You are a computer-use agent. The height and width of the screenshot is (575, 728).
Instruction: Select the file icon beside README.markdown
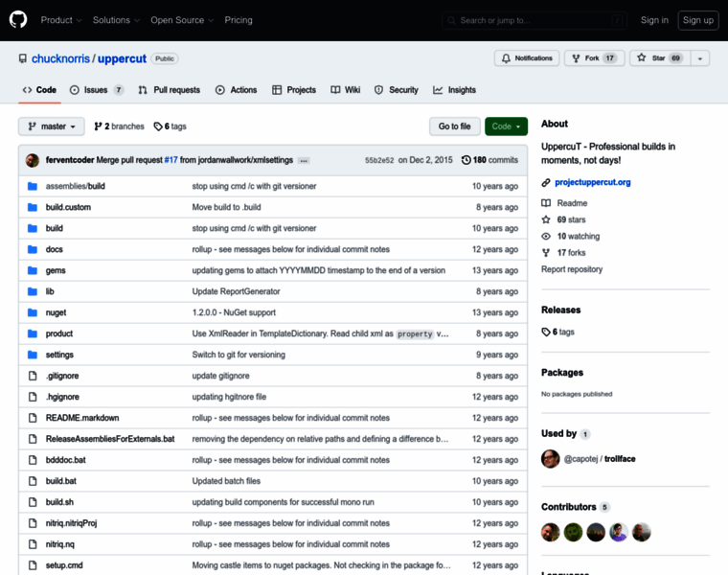coord(33,418)
